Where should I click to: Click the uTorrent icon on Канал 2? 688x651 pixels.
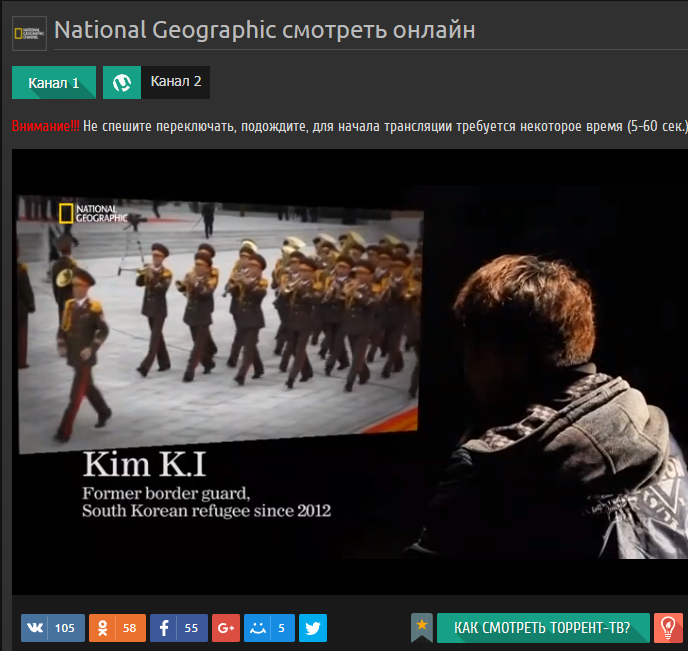pos(122,83)
